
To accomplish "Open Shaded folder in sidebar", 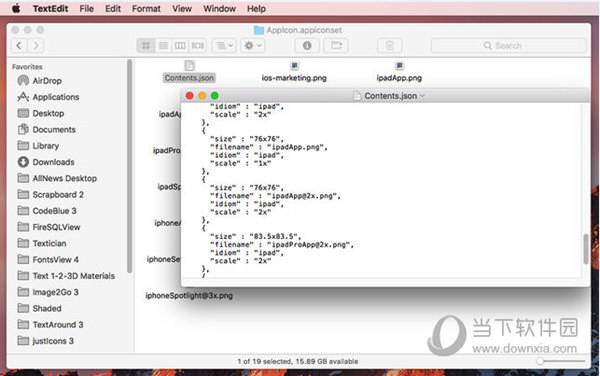I will [x=39, y=308].
